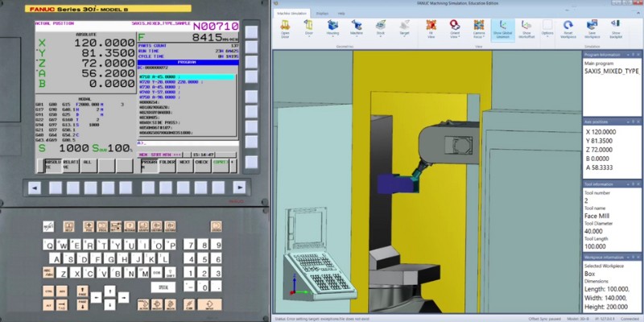Click the (OPRT) softkey on CNC screen
The height and width of the screenshot is (322, 644).
tap(221, 166)
